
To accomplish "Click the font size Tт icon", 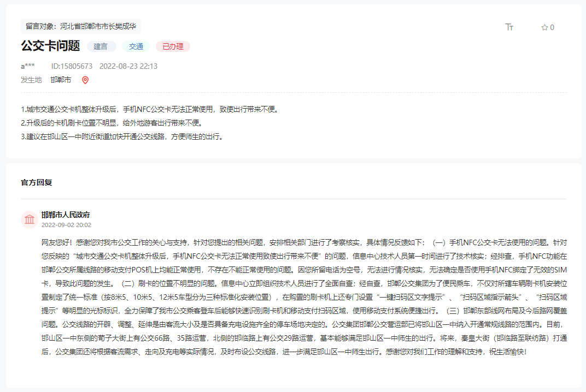I will 509,27.
